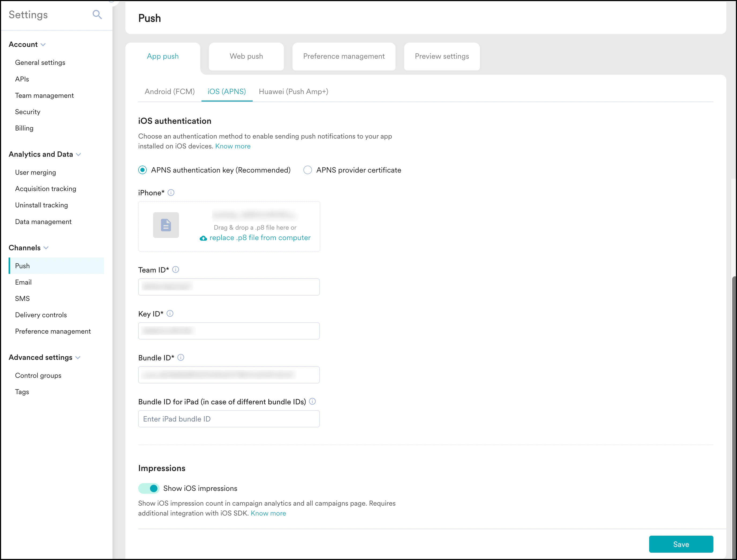Click info icon for iPad bundle ID
Screen dimensions: 737x560
point(312,401)
